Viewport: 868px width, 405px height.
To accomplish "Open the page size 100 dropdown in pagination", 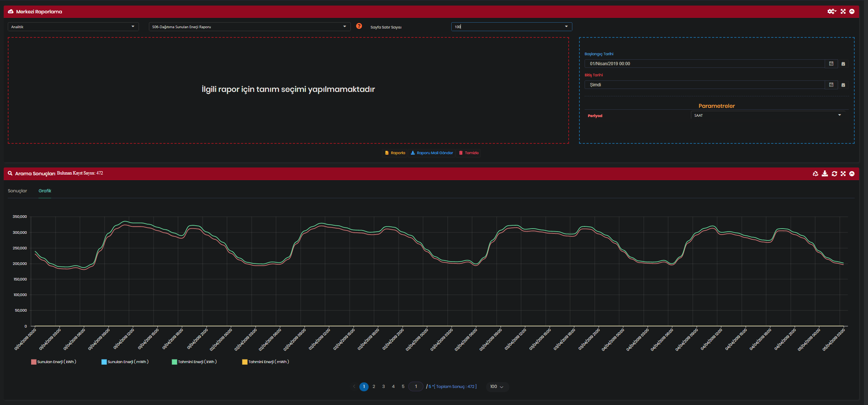I will (x=497, y=386).
